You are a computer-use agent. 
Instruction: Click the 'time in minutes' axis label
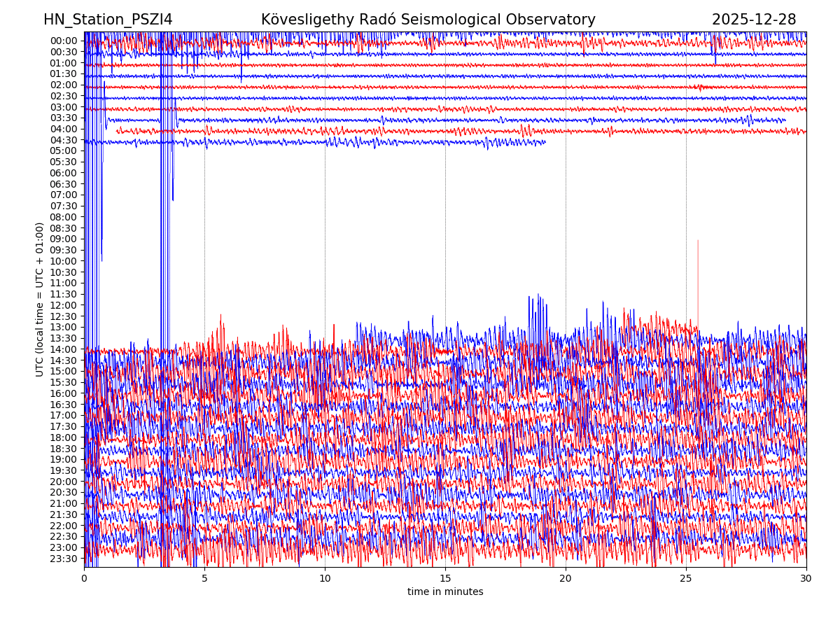click(445, 591)
